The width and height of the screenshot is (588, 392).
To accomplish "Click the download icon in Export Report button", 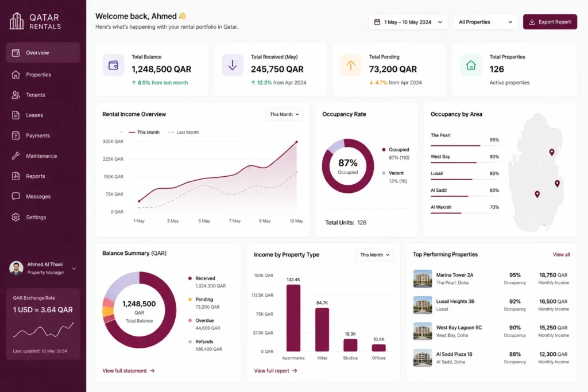I will click(x=532, y=22).
